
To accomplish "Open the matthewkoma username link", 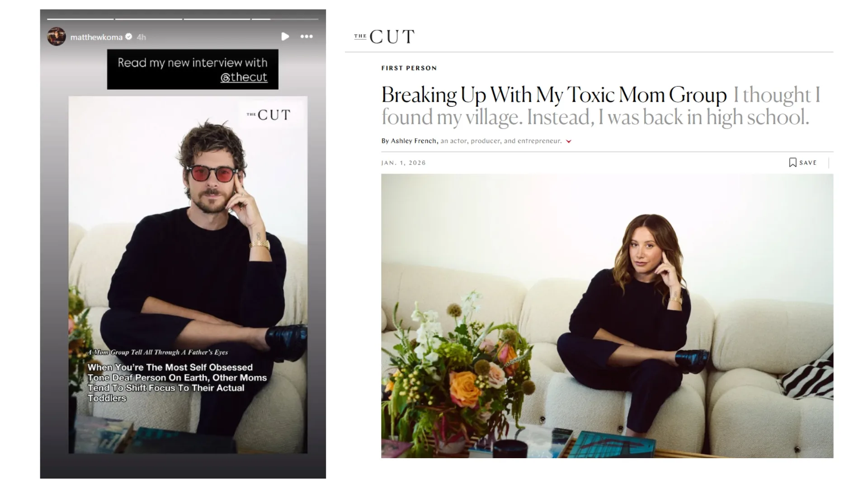I will pyautogui.click(x=96, y=37).
